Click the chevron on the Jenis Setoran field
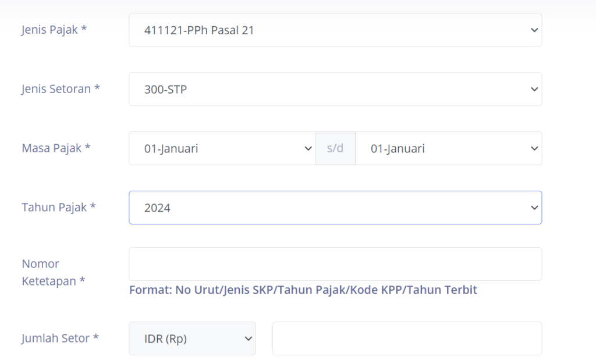 533,89
